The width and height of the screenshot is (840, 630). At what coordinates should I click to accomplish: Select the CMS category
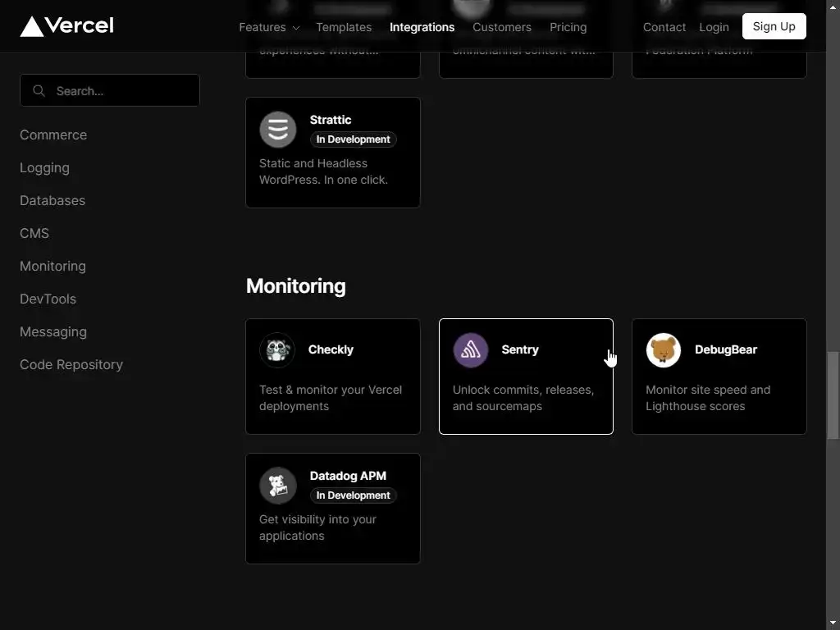click(34, 233)
